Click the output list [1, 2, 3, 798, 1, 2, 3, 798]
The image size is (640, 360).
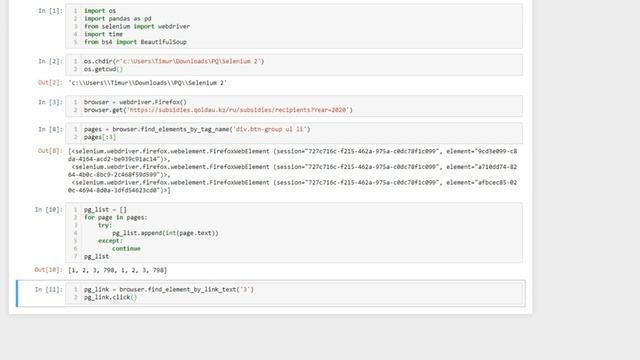click(x=118, y=270)
